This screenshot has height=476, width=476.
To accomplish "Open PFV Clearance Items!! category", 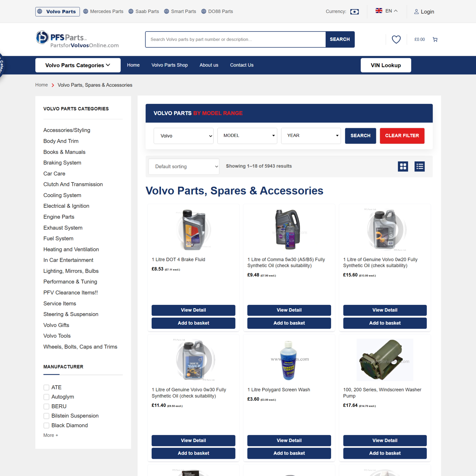I will [70, 293].
